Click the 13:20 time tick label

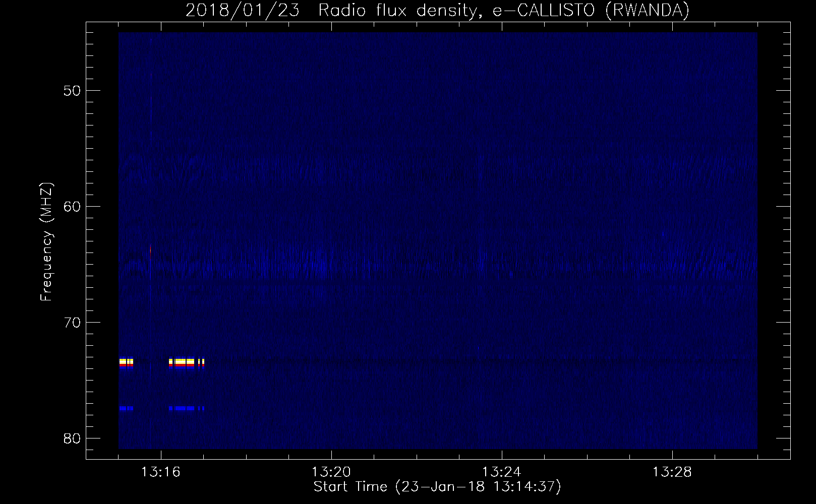pyautogui.click(x=331, y=472)
